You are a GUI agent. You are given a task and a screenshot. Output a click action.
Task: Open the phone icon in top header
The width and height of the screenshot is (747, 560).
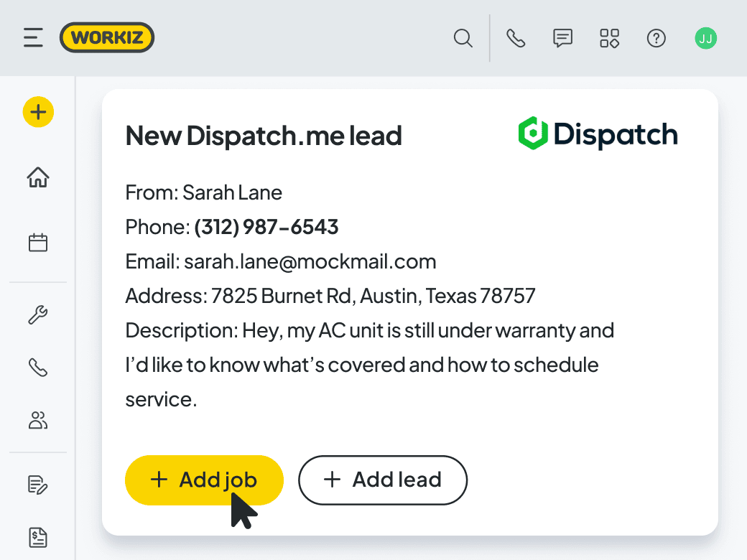[516, 38]
